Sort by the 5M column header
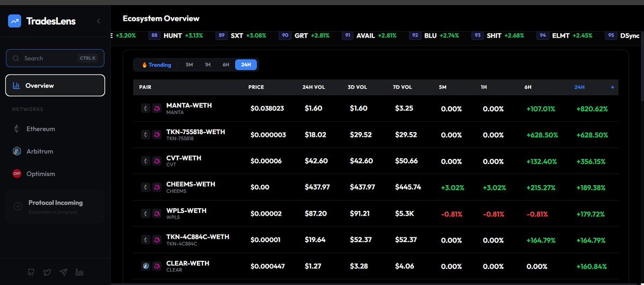The image size is (644, 285). (x=442, y=87)
